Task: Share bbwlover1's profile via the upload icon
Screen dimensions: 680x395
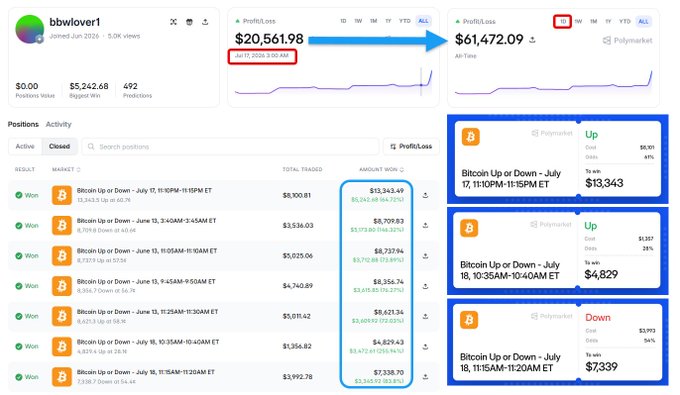Action: (x=205, y=22)
